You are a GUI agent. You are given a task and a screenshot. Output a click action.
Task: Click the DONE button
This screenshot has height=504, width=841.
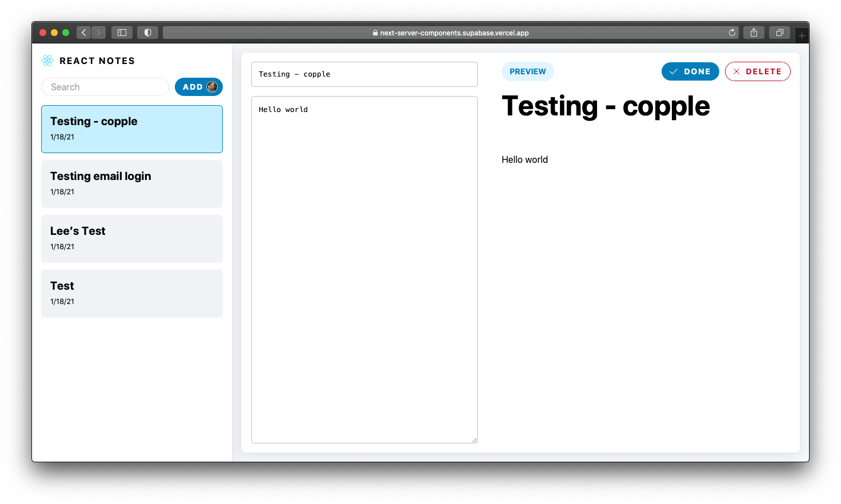tap(690, 71)
